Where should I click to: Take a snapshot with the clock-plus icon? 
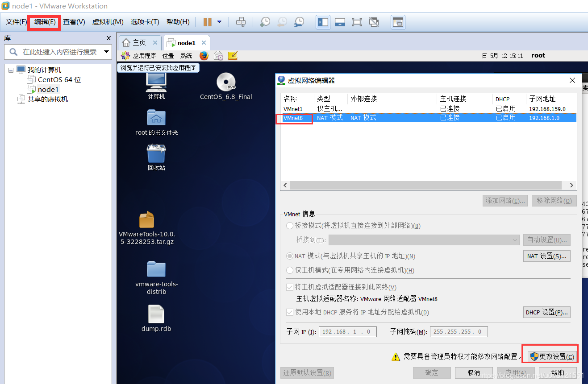(265, 22)
